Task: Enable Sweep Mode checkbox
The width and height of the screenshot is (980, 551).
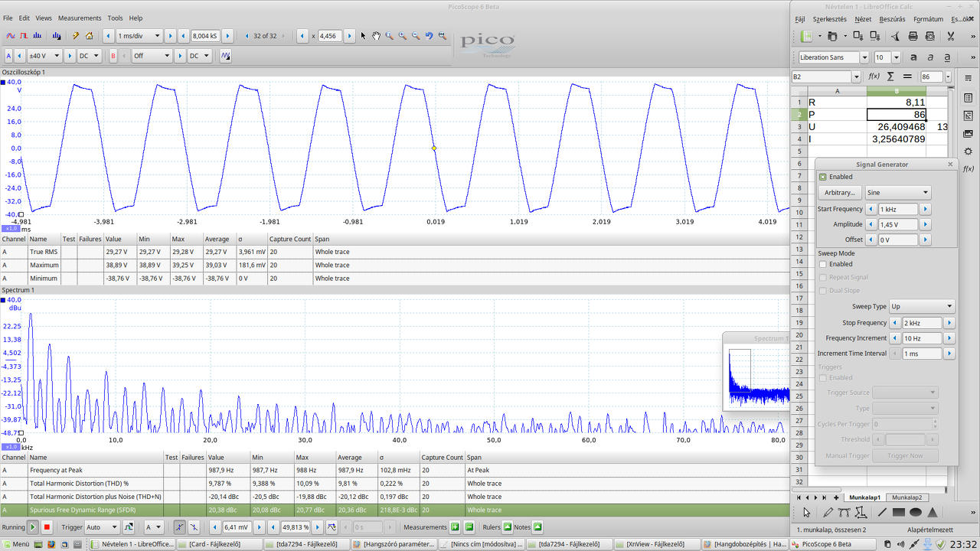Action: (x=823, y=264)
